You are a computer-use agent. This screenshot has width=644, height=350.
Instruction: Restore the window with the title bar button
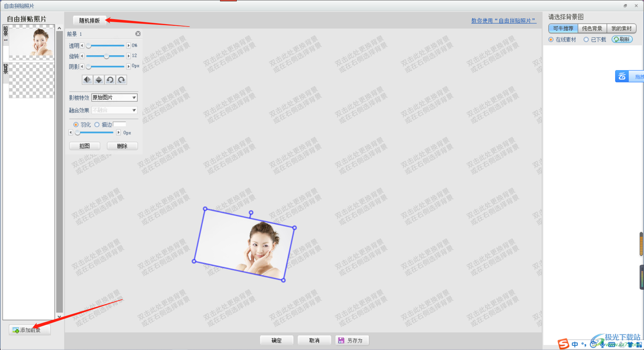626,6
